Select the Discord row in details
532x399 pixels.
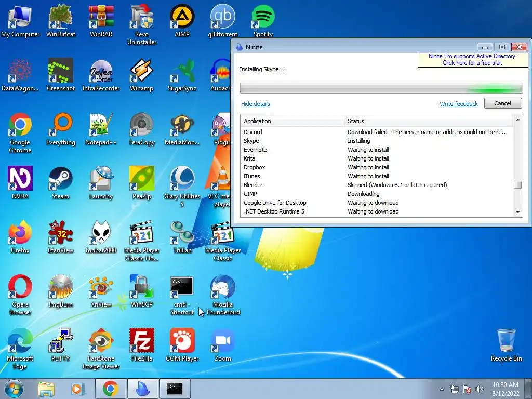(x=377, y=132)
